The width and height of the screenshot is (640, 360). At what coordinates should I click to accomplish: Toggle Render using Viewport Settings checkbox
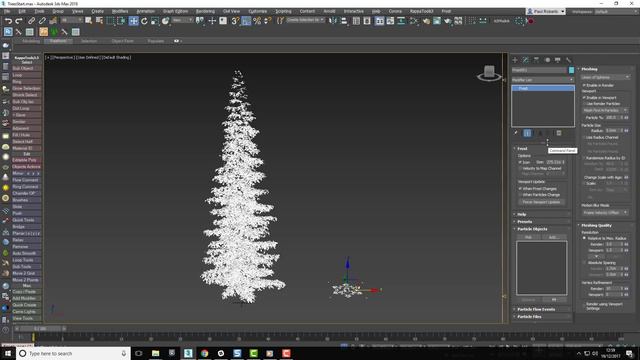pos(584,304)
